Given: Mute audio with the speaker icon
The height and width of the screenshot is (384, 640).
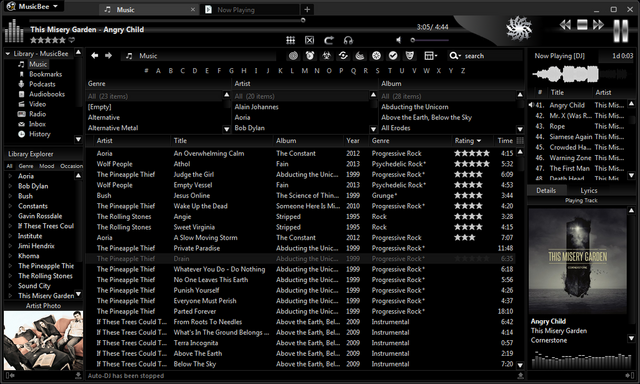Looking at the screenshot, I should click(399, 40).
